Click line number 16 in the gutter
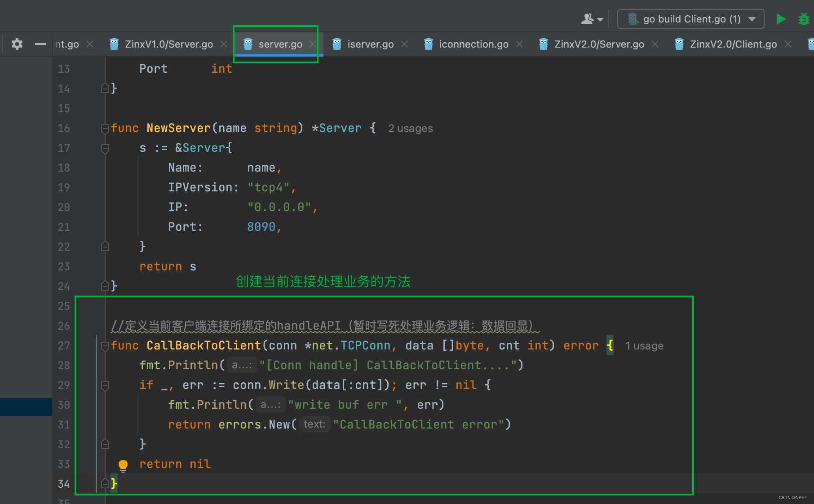The image size is (814, 504). click(64, 128)
